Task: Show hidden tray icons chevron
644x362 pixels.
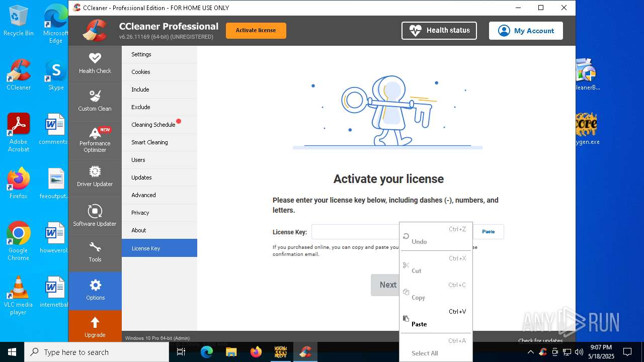Action: point(530,352)
